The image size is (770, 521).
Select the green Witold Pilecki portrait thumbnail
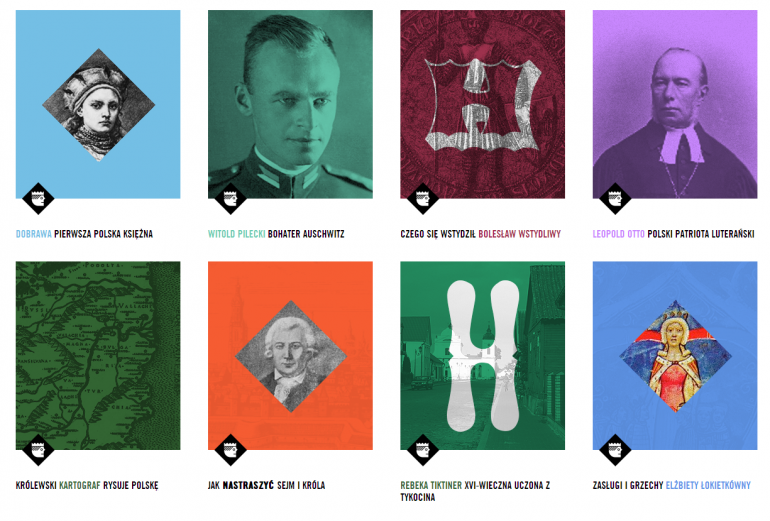coord(290,104)
